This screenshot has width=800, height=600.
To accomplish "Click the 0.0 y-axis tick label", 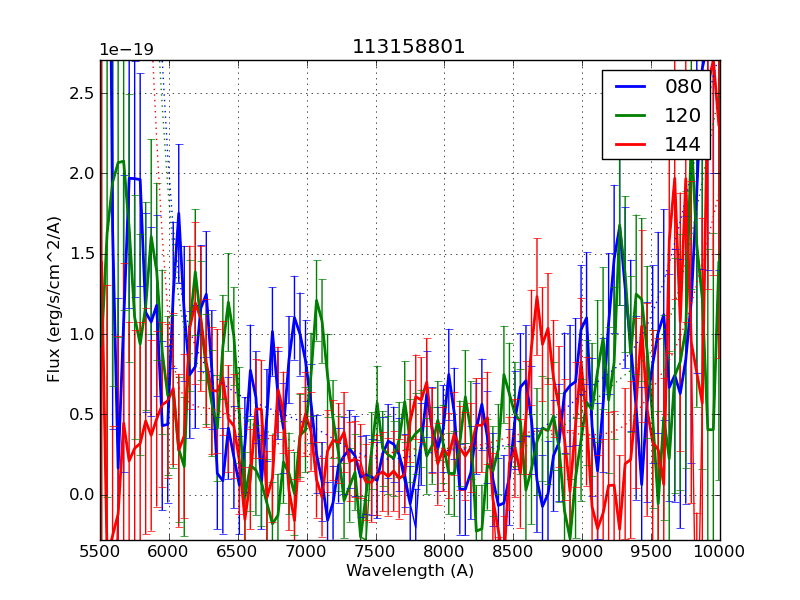I will click(x=81, y=495).
